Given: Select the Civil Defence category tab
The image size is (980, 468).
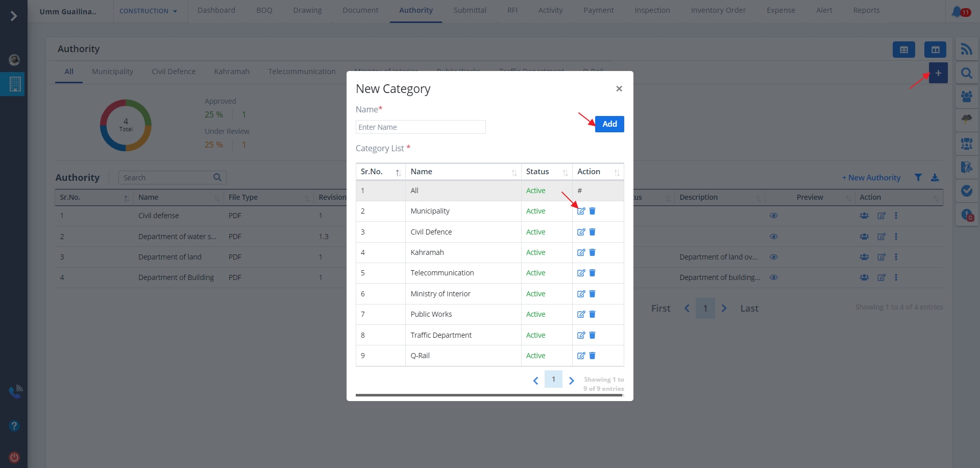Looking at the screenshot, I should (x=174, y=72).
